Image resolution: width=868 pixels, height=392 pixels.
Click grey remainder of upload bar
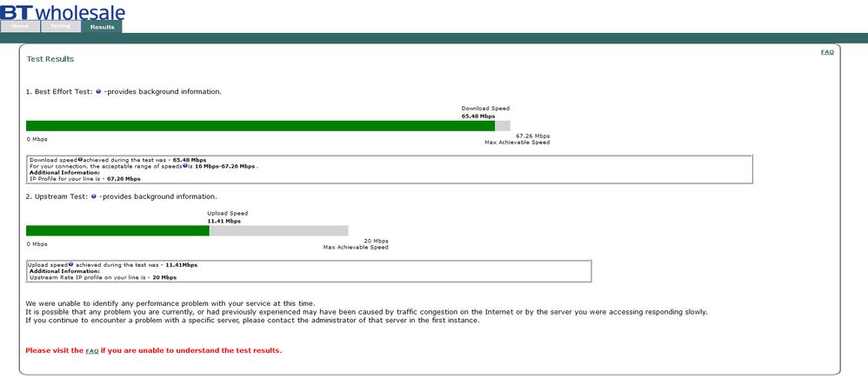[x=279, y=230]
